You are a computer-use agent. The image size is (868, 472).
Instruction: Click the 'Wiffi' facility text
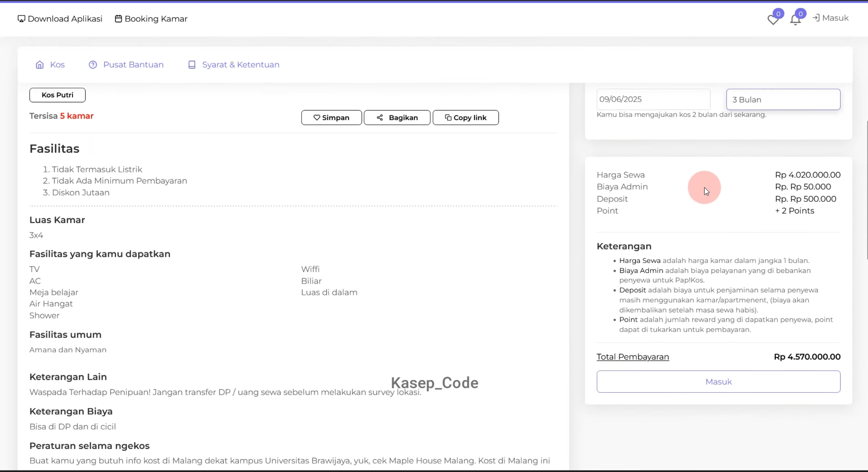[x=310, y=269]
